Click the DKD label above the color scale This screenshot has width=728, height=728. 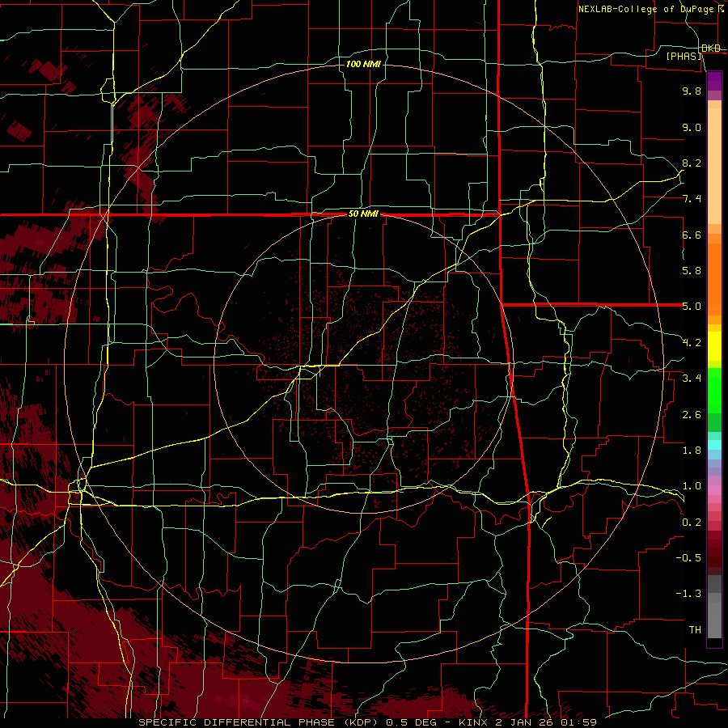pyautogui.click(x=711, y=49)
